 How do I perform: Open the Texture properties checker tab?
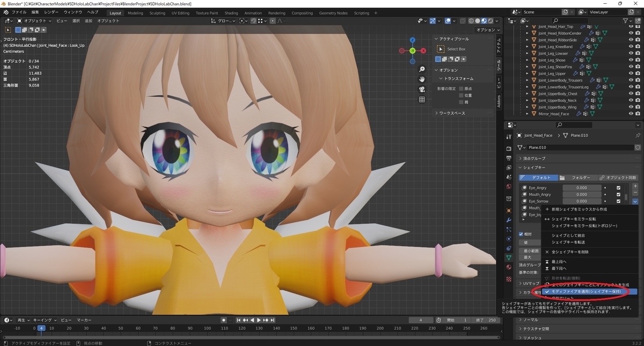509,279
